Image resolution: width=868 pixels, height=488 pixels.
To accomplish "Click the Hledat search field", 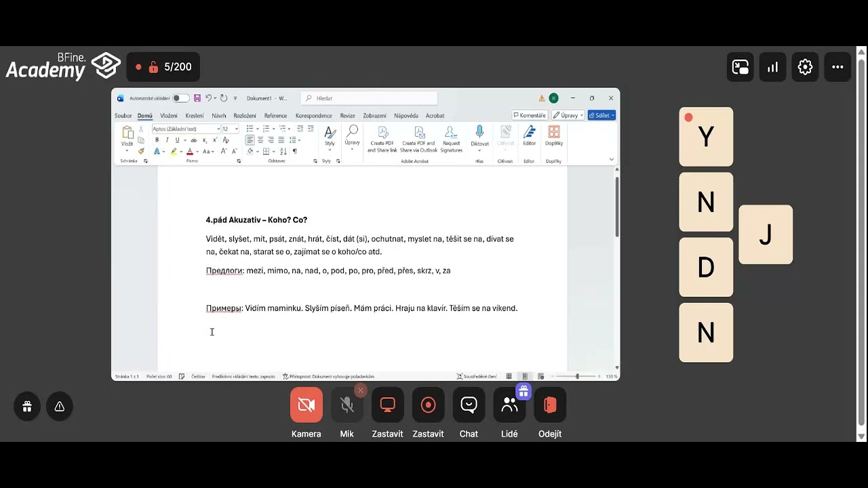I will (x=369, y=98).
